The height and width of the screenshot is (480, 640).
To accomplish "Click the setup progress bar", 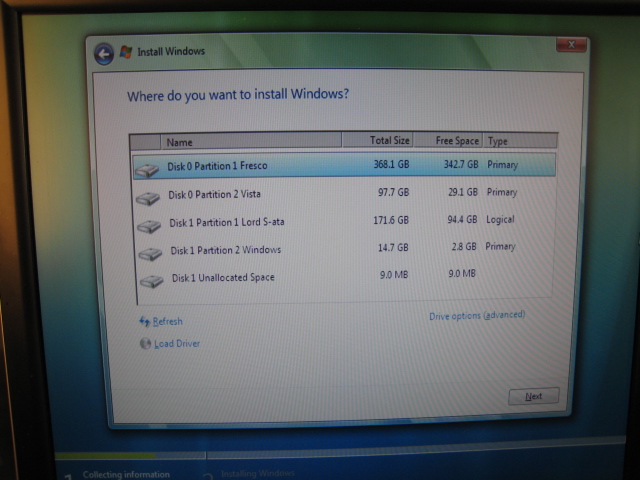I will (340, 449).
